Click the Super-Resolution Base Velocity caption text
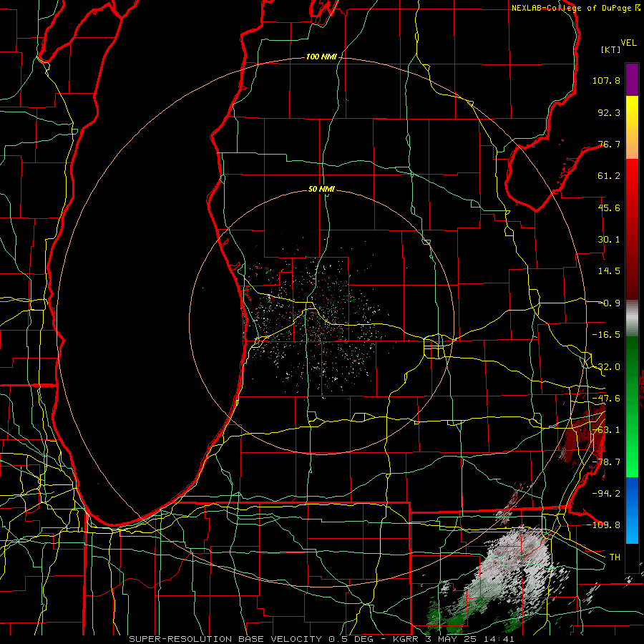 [x=321, y=639]
